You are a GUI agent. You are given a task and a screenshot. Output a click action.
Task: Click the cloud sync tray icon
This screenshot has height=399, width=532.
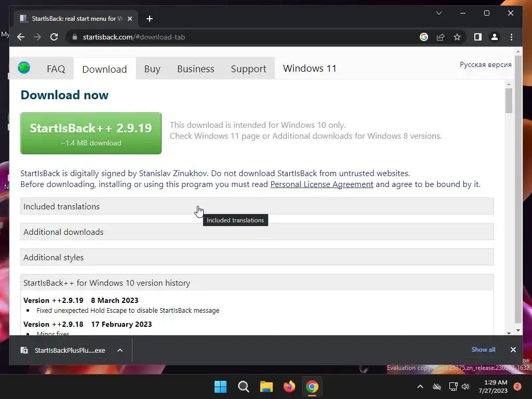[x=436, y=387]
